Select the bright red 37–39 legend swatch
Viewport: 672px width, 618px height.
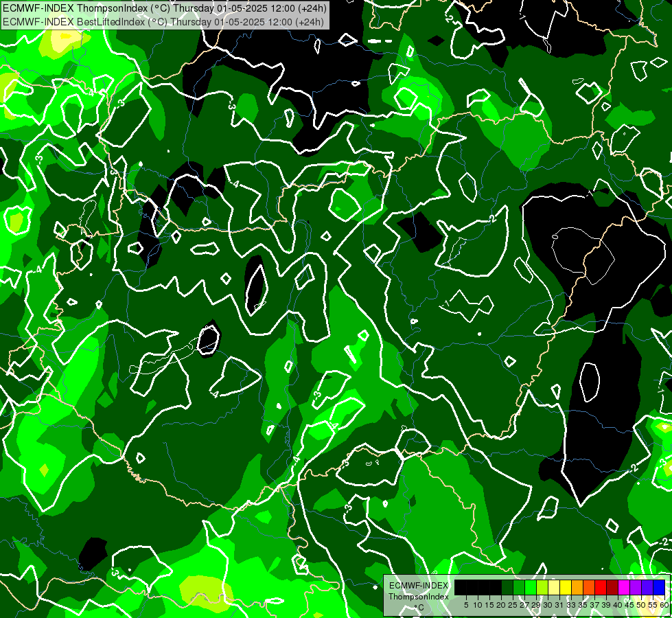click(601, 587)
